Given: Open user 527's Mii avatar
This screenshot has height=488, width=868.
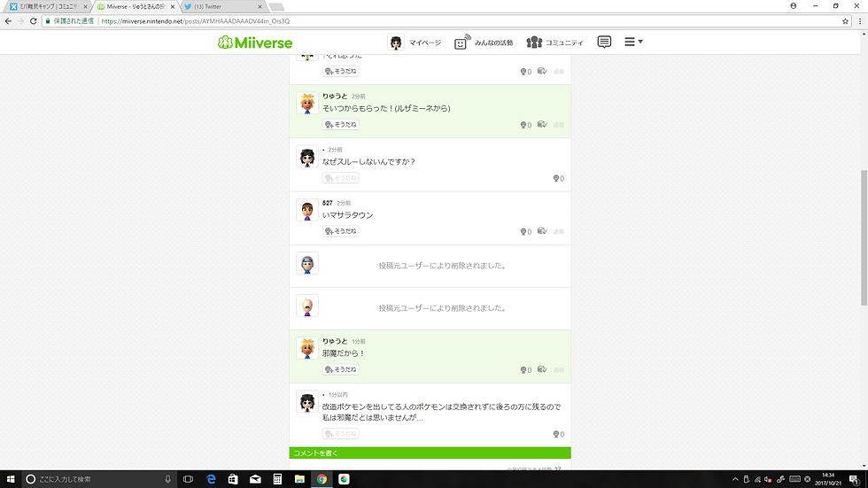Looking at the screenshot, I should point(307,210).
